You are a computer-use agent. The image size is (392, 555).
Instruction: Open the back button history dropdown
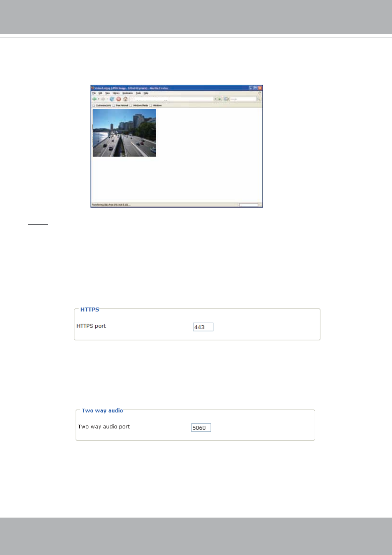coord(99,99)
